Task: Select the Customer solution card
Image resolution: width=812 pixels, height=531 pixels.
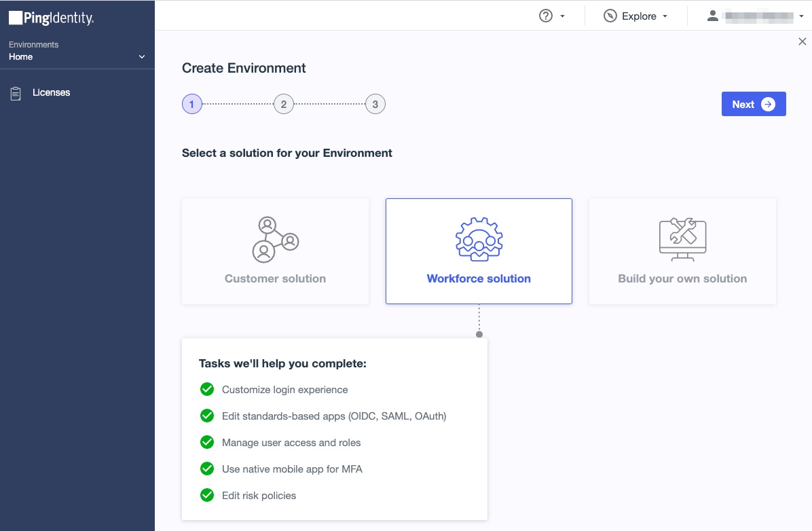Action: pos(275,251)
